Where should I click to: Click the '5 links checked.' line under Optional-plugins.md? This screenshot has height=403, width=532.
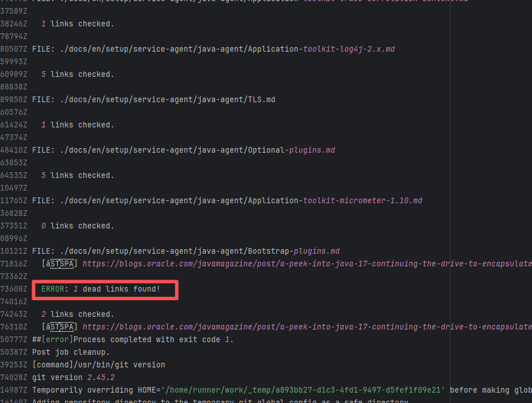tap(77, 175)
